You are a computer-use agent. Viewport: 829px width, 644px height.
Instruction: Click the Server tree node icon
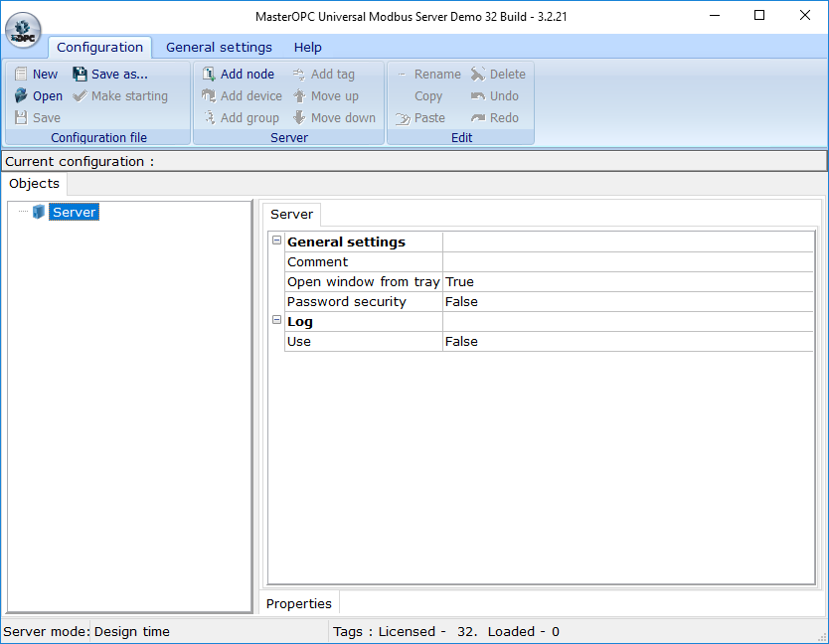point(38,212)
